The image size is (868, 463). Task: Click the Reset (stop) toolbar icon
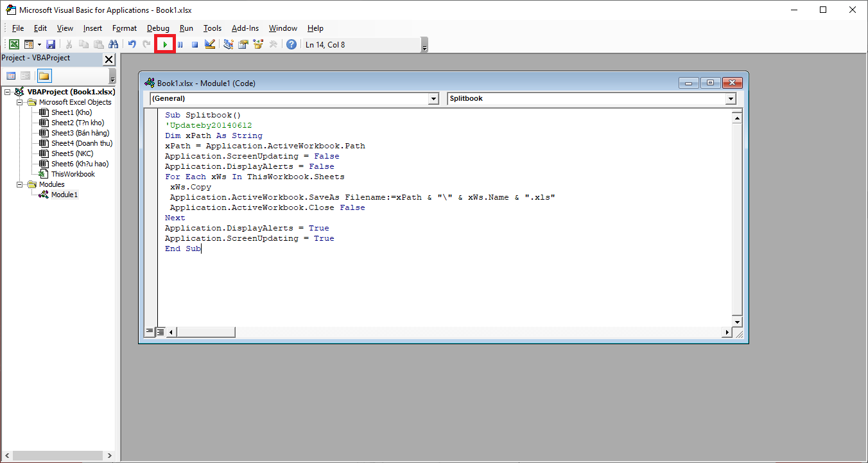pyautogui.click(x=195, y=44)
